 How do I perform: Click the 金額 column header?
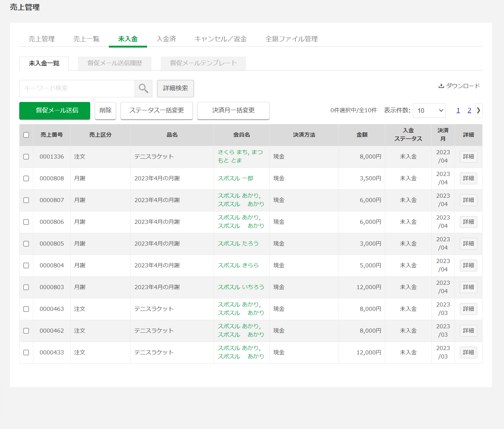pyautogui.click(x=362, y=135)
